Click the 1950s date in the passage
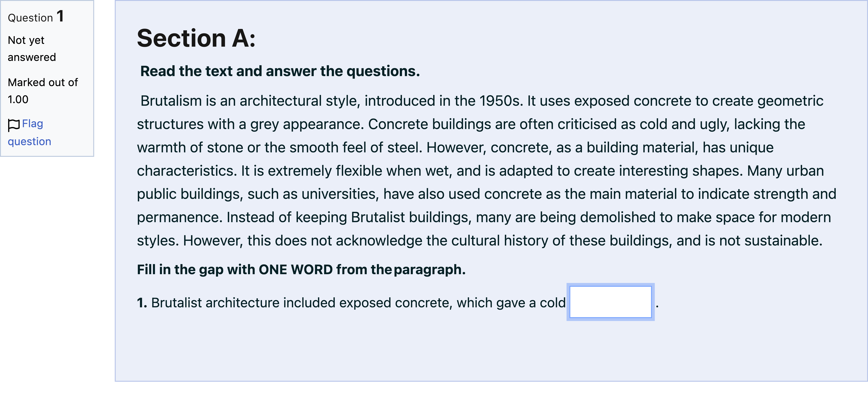 (501, 101)
